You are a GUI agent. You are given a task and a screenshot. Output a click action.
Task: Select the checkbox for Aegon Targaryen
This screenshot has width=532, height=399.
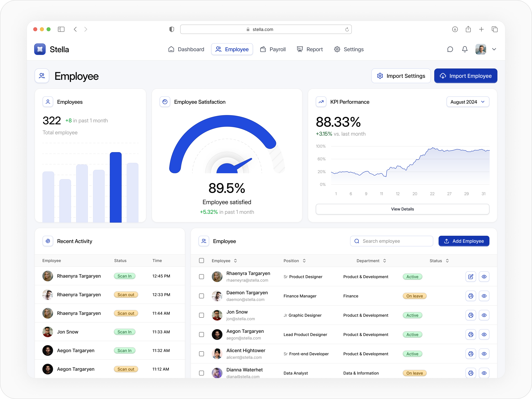click(x=201, y=334)
